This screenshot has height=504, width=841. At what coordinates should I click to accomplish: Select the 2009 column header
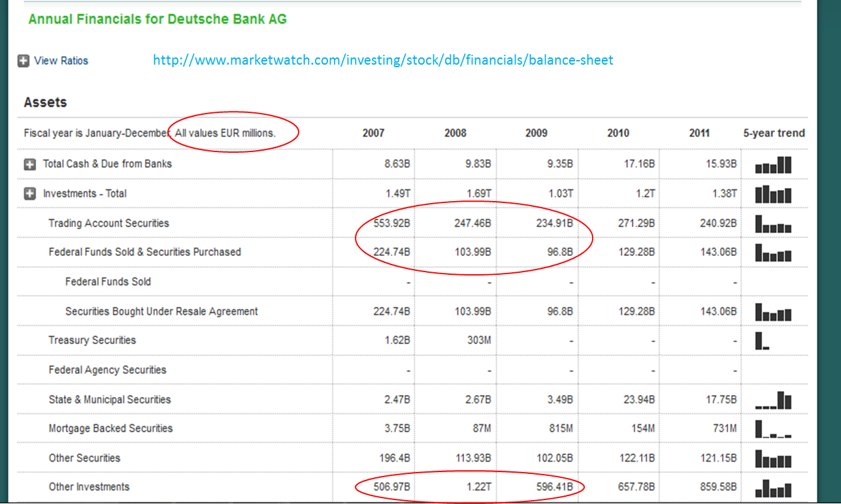[536, 133]
